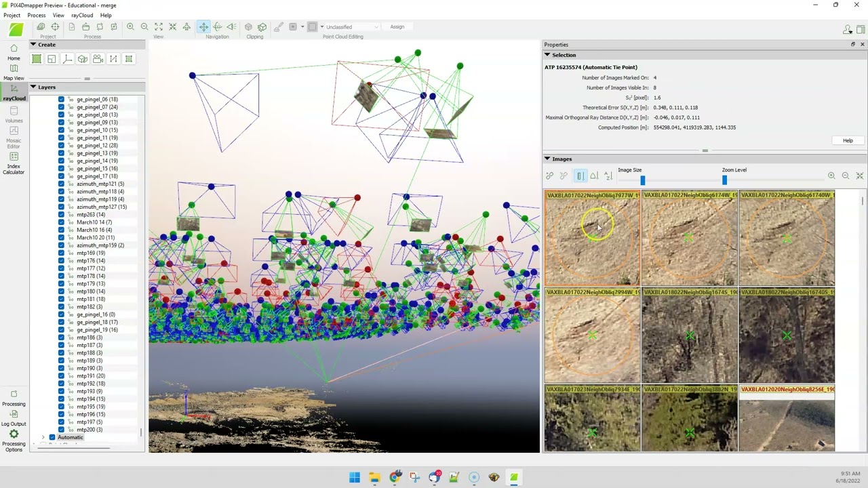The height and width of the screenshot is (488, 868).
Task: Open the rayCloud menu
Action: (x=82, y=15)
